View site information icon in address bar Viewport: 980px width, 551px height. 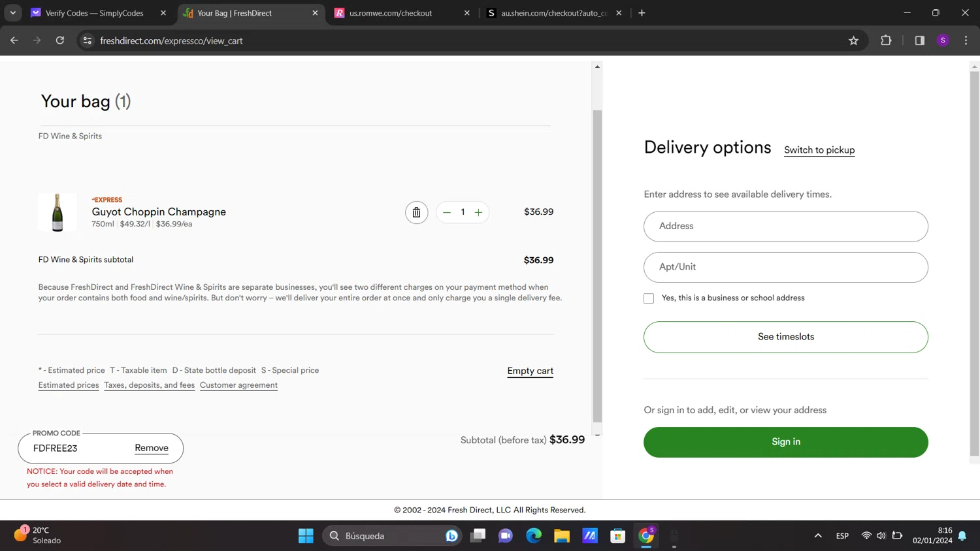(87, 40)
